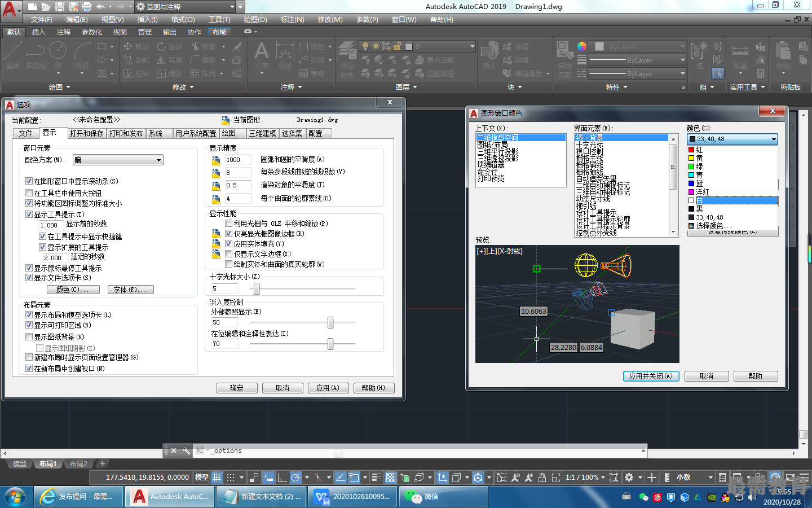Choose 洋红 magenta in color list
The width and height of the screenshot is (812, 508).
[732, 192]
